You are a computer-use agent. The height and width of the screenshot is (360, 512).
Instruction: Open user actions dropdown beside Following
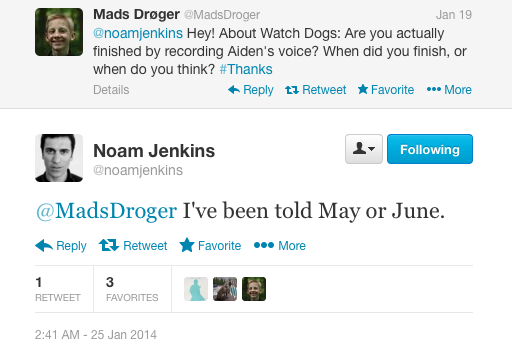pos(364,149)
